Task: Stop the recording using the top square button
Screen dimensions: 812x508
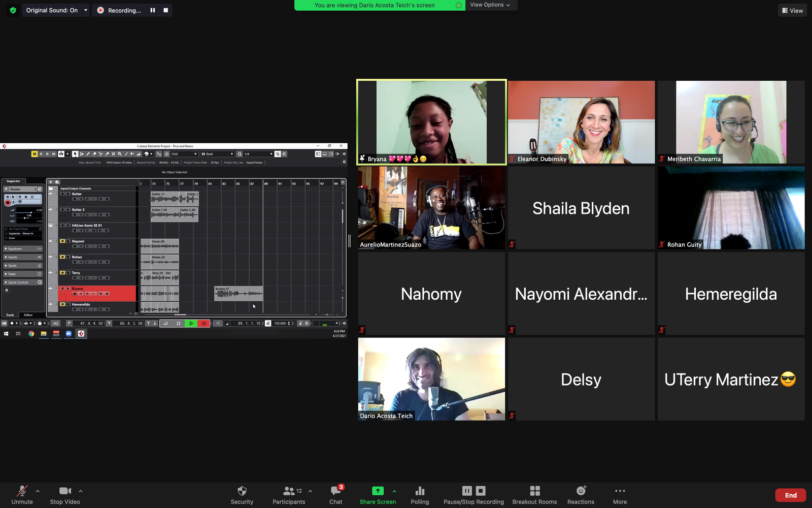Action: pyautogui.click(x=165, y=10)
